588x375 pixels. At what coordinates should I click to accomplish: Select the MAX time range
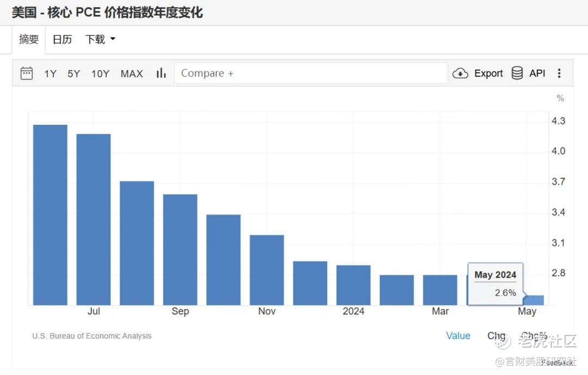[x=132, y=73]
